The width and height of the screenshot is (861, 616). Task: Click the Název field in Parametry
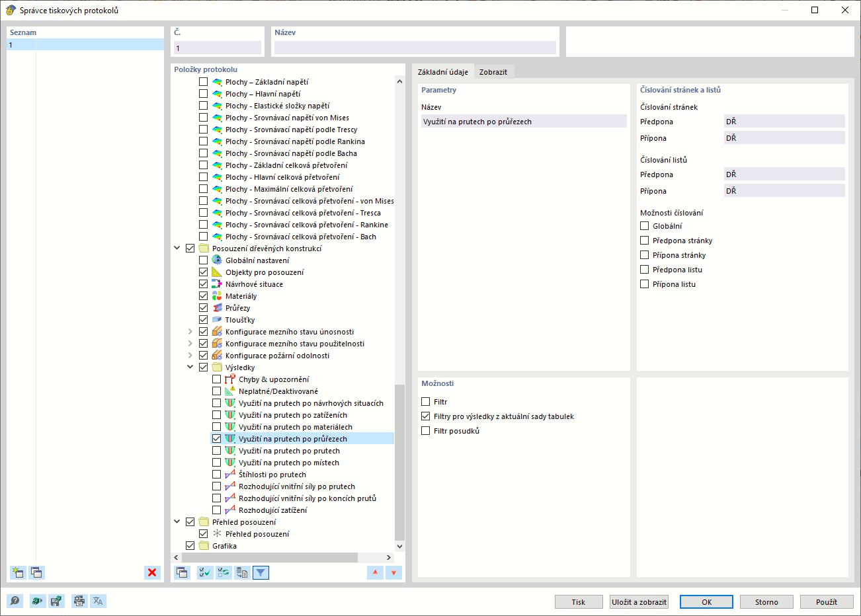(x=524, y=122)
